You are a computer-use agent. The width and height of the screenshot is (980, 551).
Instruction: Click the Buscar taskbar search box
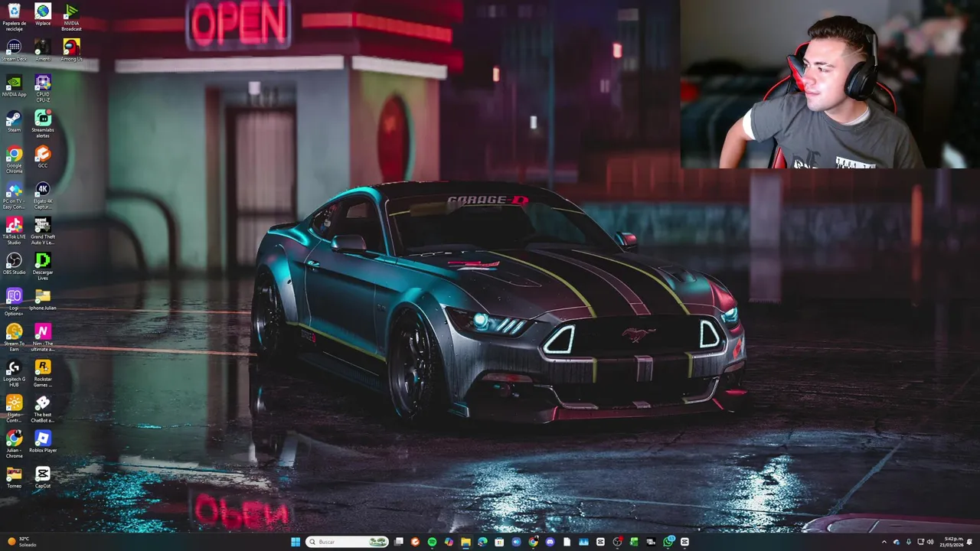(347, 542)
